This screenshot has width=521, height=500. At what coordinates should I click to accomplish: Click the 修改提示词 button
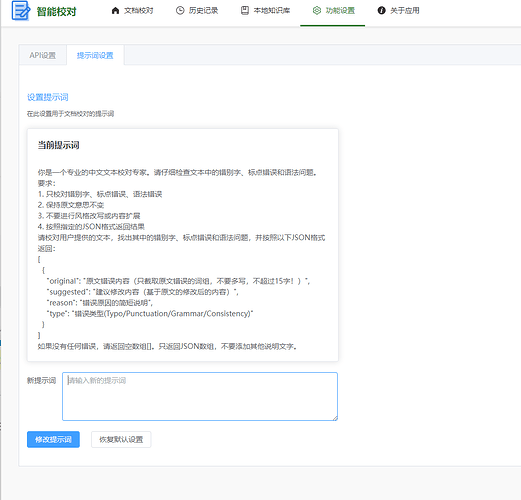53,439
